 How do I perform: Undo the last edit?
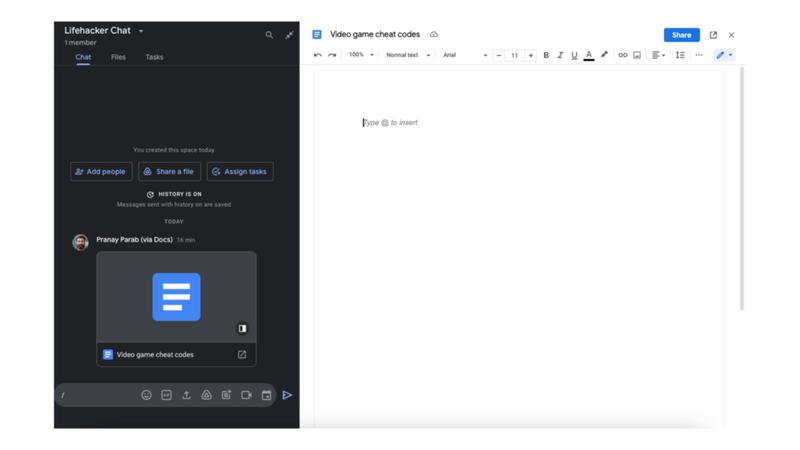tap(317, 55)
